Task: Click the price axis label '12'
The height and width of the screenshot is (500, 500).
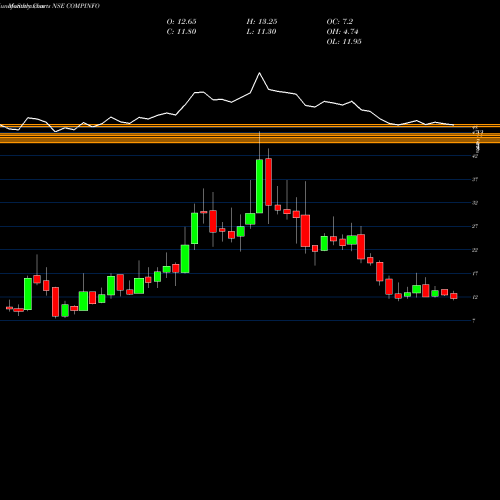Action: click(475, 297)
